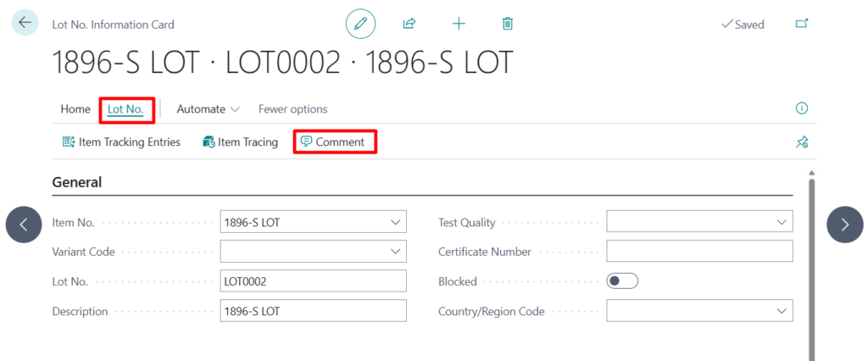
Task: Click the plus icon to create new
Action: tap(459, 24)
